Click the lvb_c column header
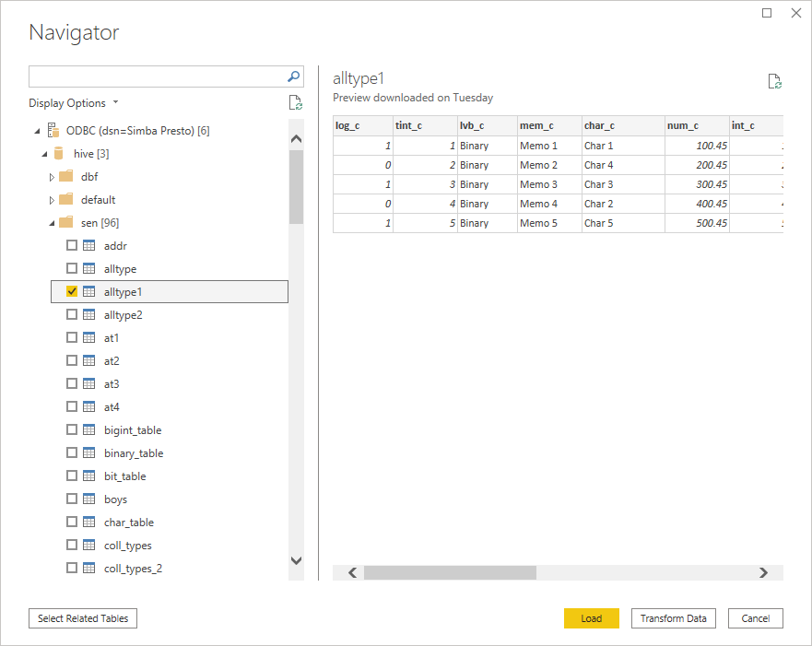The width and height of the screenshot is (812, 646). 487,125
